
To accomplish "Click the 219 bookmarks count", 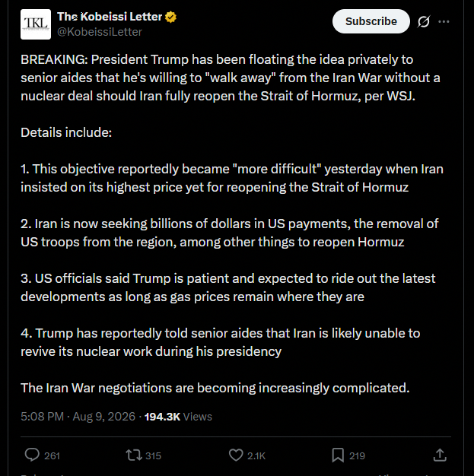I will pos(357,455).
